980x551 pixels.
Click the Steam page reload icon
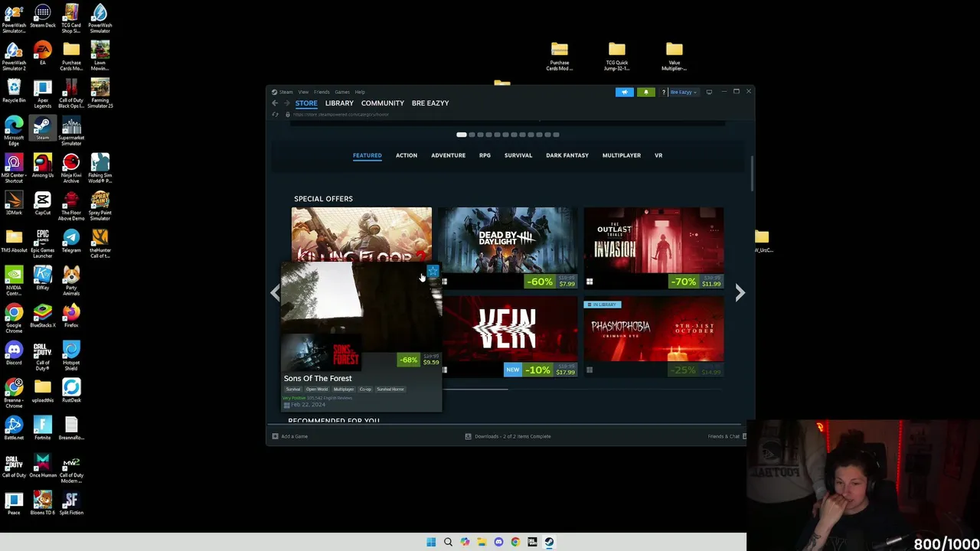click(x=275, y=115)
